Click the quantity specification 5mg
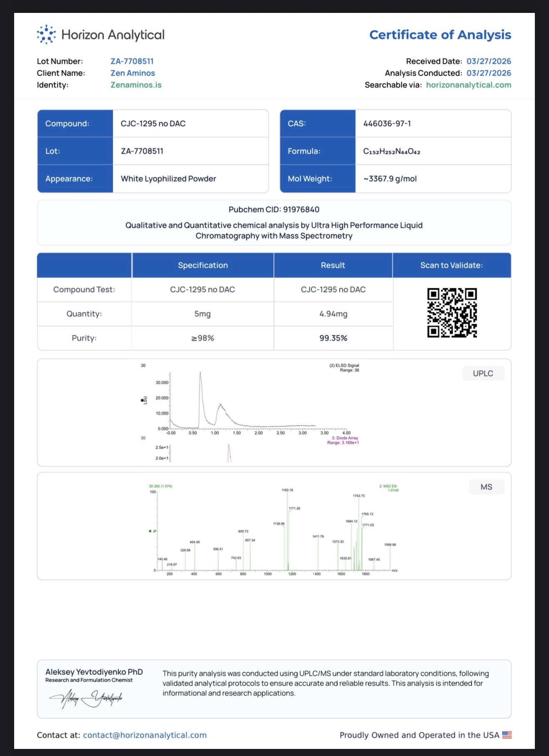Viewport: 549px width, 756px height. point(203,314)
